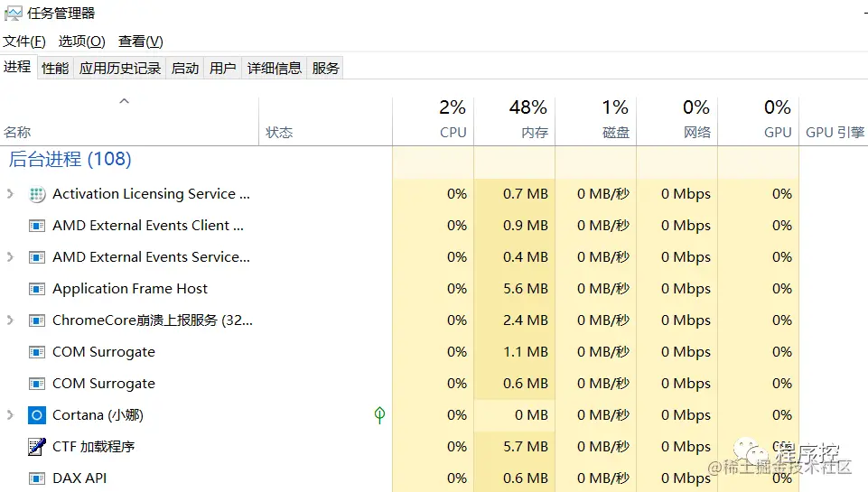Screen dimensions: 868x492
Task: Click the Task Manager title bar icon
Action: pos(13,13)
